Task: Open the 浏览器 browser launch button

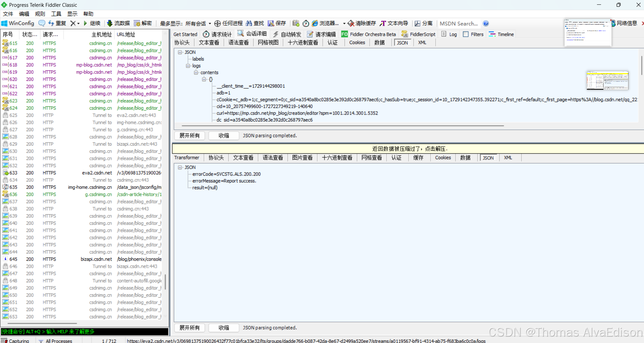Action: click(x=325, y=23)
